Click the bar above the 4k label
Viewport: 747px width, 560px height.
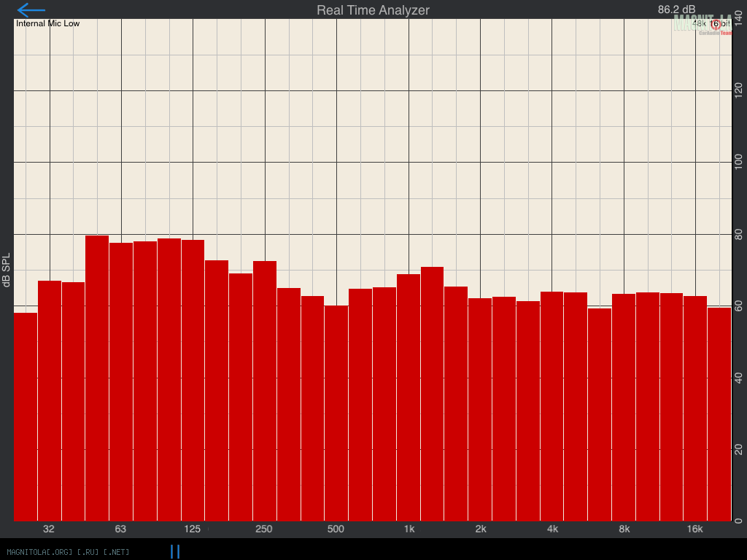click(x=551, y=406)
